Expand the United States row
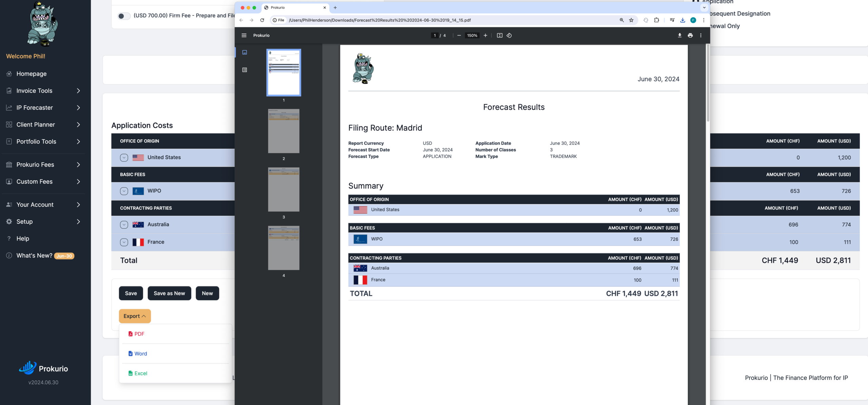This screenshot has height=405, width=868. (x=124, y=158)
